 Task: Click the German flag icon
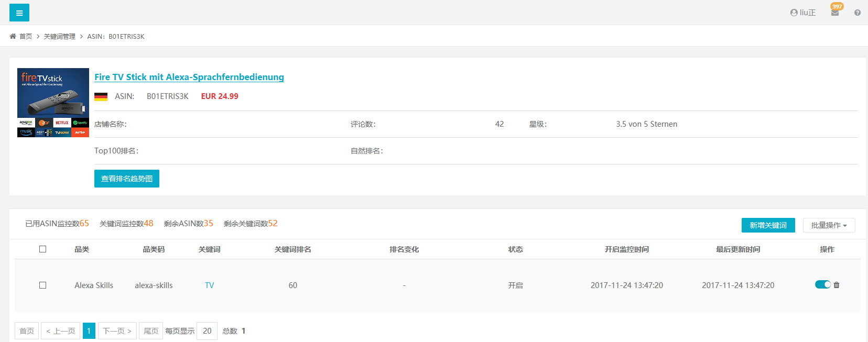101,96
